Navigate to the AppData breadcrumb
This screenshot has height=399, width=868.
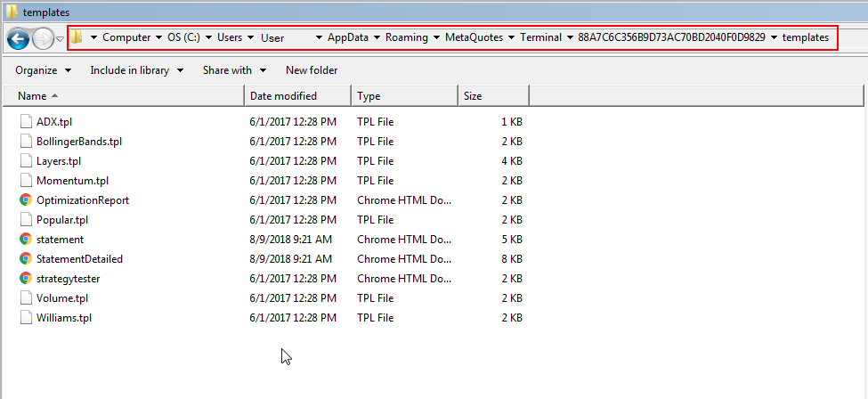pyautogui.click(x=347, y=37)
